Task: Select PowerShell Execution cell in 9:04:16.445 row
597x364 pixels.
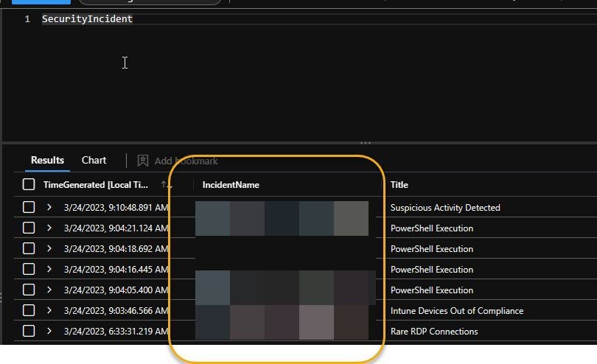Action: (432, 269)
